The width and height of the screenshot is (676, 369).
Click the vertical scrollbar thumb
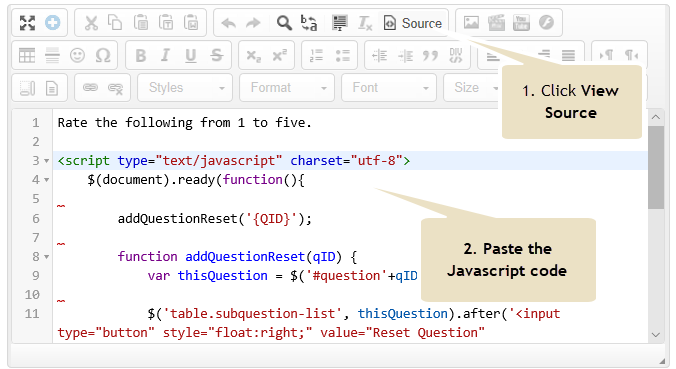click(656, 167)
